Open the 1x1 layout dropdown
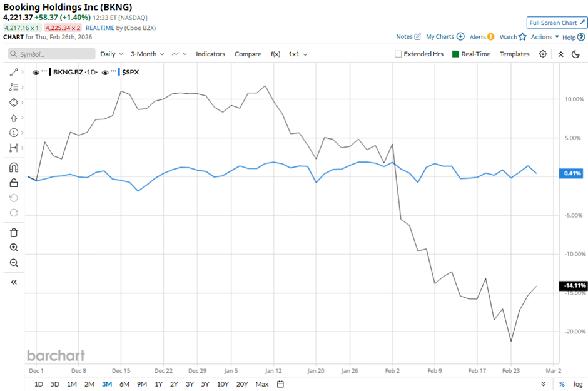This screenshot has height=391, width=588. [x=298, y=54]
